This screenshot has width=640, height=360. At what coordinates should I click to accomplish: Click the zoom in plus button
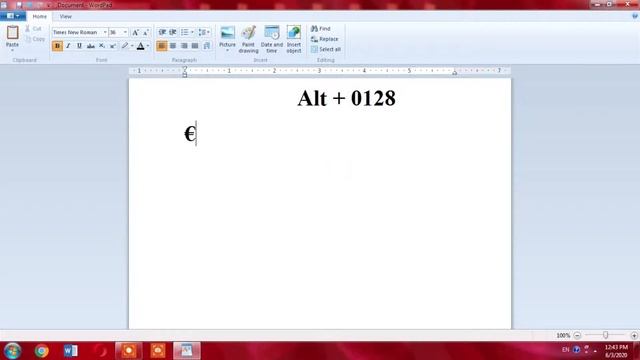tap(634, 335)
